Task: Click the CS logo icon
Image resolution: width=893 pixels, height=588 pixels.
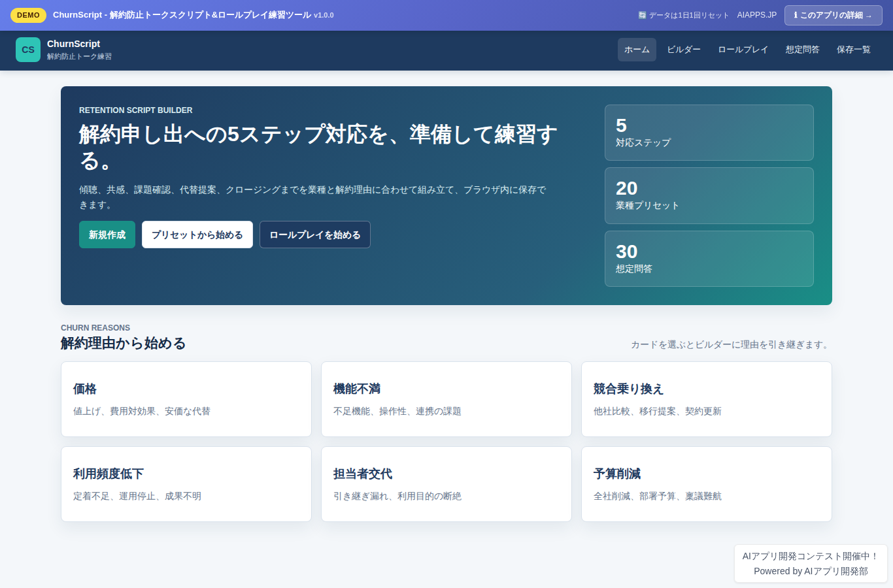Action: [x=28, y=50]
